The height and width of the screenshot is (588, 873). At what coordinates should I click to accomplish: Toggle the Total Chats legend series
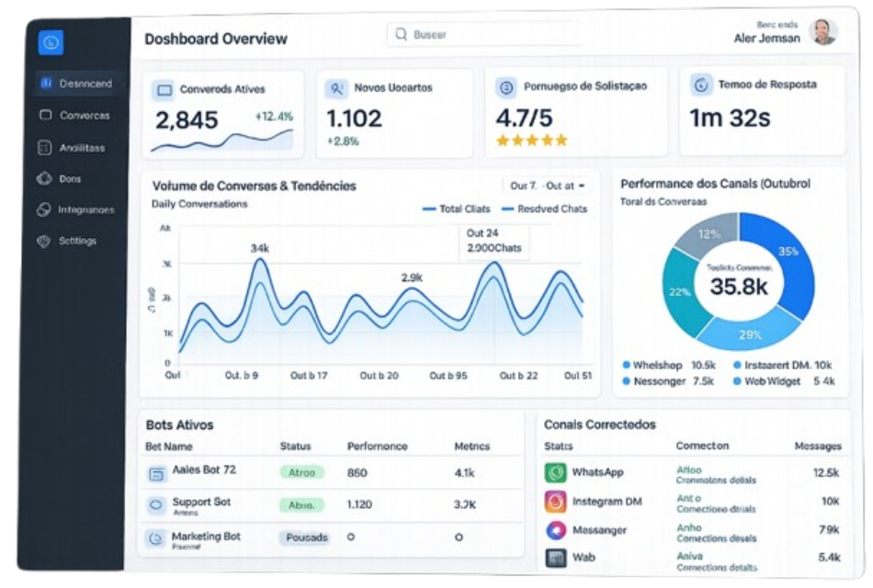(457, 209)
